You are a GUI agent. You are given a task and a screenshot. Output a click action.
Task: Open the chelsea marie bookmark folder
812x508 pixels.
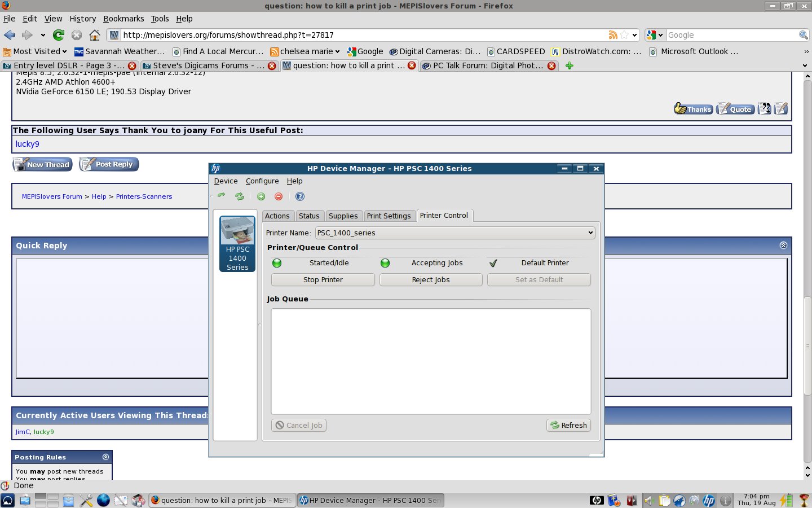[305, 51]
